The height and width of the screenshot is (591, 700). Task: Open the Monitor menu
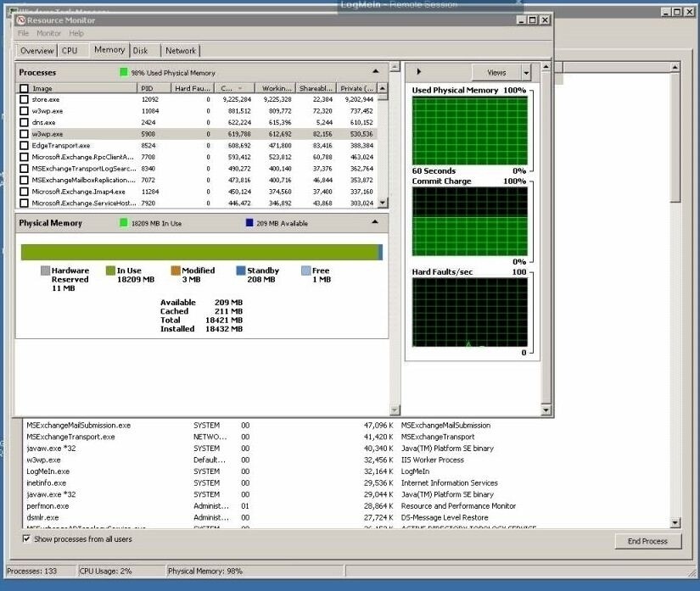(x=48, y=33)
